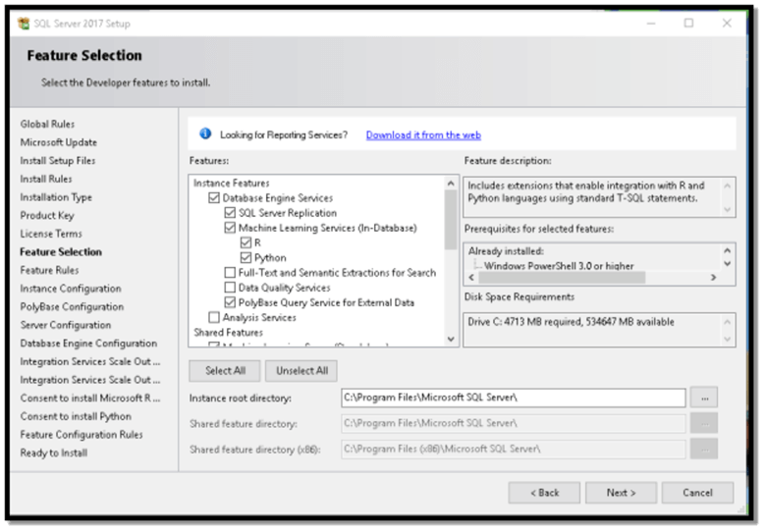Screen dimensions: 766x532
Task: Select Install Setup Files step
Action: click(x=58, y=161)
